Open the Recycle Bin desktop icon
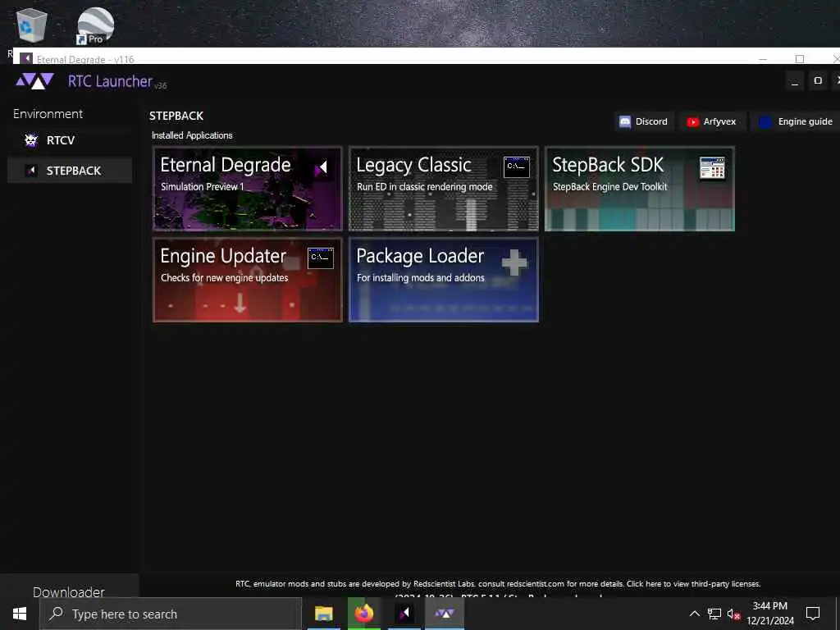This screenshot has width=840, height=630. click(31, 25)
